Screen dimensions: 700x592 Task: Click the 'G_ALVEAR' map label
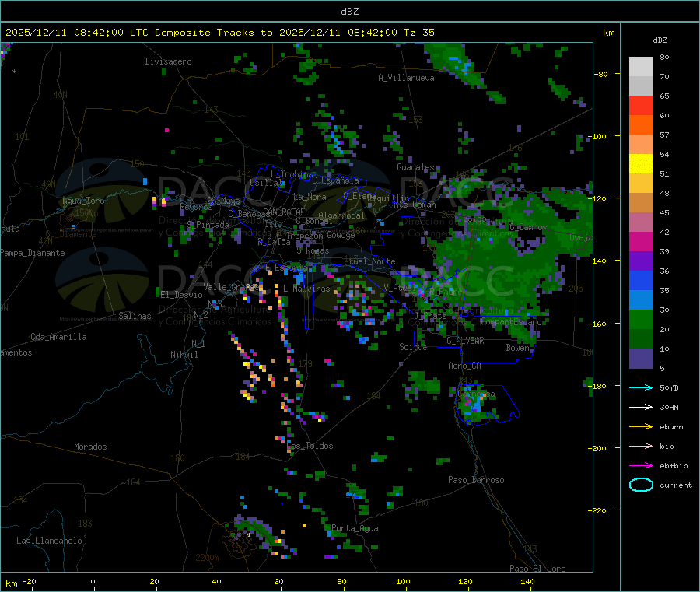click(465, 341)
